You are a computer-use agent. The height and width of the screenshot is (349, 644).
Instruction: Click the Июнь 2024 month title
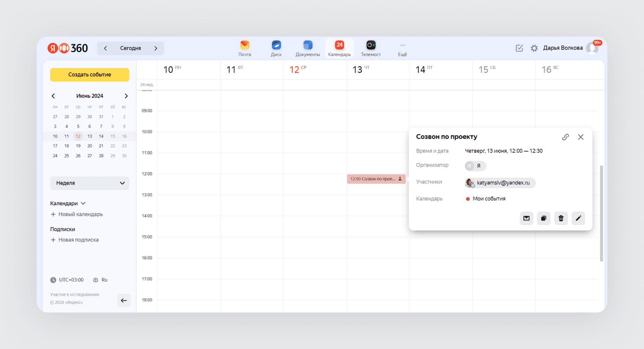(x=90, y=96)
